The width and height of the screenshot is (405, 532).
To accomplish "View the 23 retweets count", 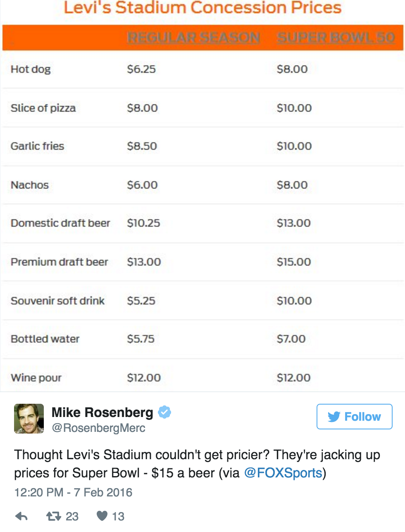I will (x=72, y=516).
